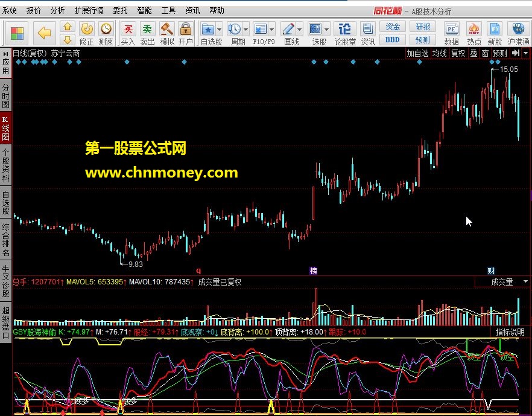Open the 自选股 sidebar tab
532x416 pixels.
click(6, 203)
